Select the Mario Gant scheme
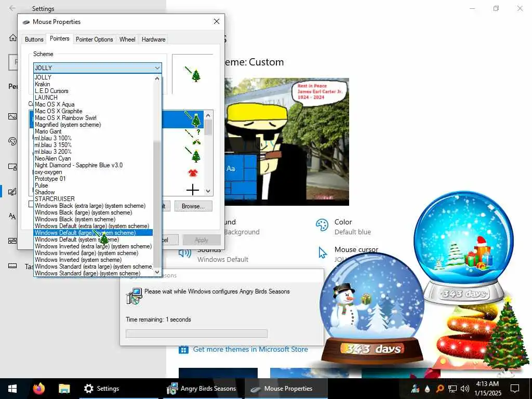 (94, 131)
